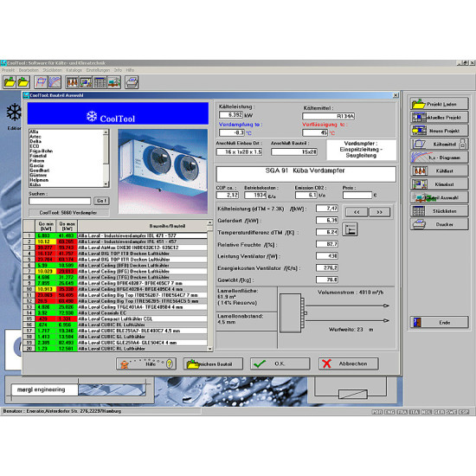Viewport: 476px width, 476px height.
Task: Open the Info menu
Action: pos(118,70)
